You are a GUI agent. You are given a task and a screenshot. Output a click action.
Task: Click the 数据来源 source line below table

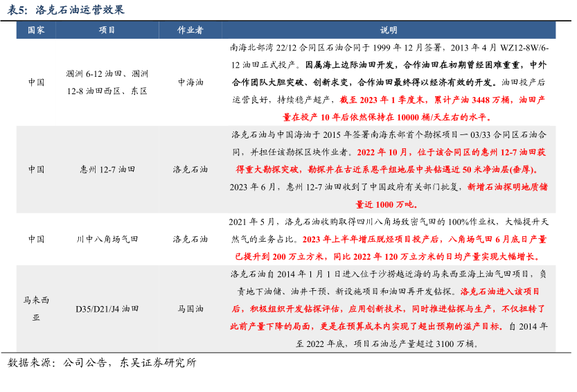coord(102,363)
